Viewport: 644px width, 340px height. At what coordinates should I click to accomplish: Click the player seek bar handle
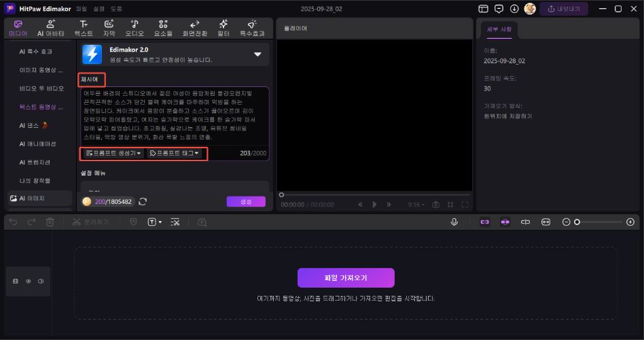pyautogui.click(x=281, y=195)
